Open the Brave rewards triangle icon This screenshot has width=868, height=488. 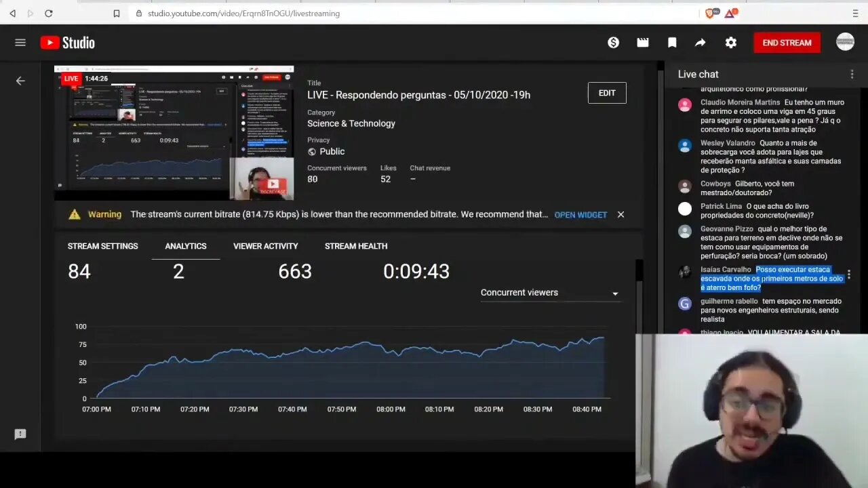[x=730, y=13]
